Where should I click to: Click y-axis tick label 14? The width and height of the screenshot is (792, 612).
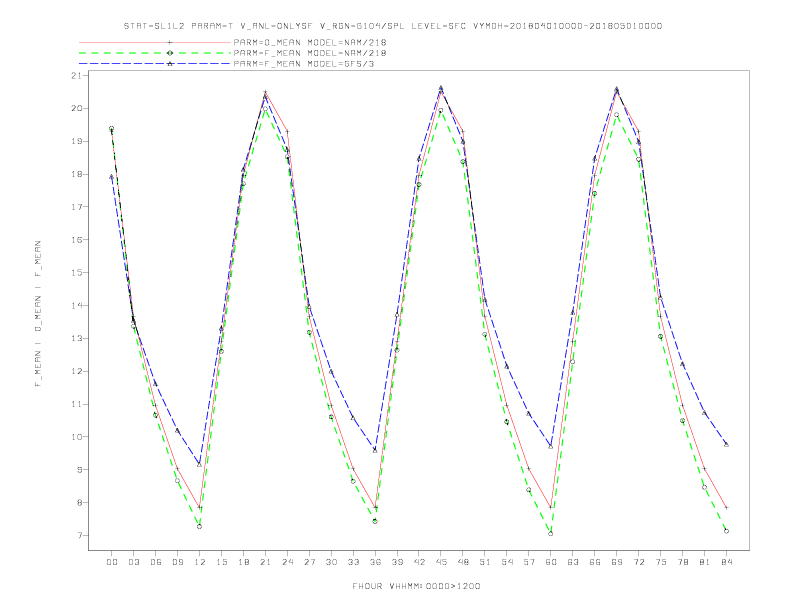(77, 305)
